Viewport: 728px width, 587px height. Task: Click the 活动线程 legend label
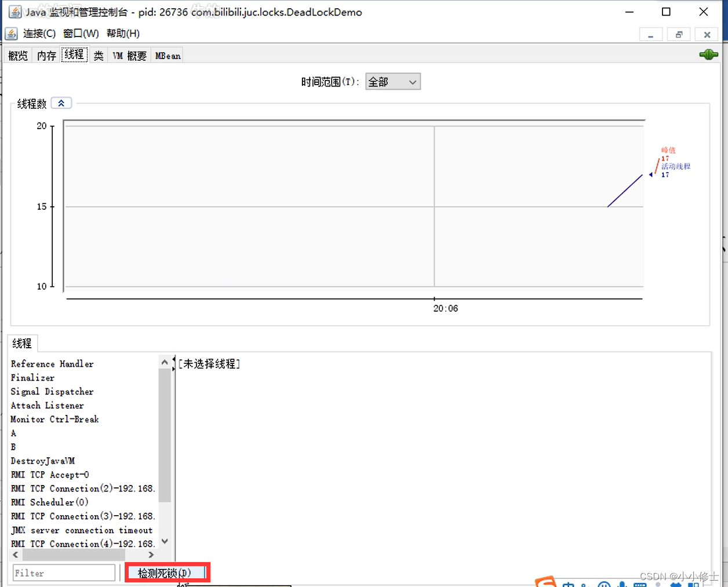click(676, 166)
